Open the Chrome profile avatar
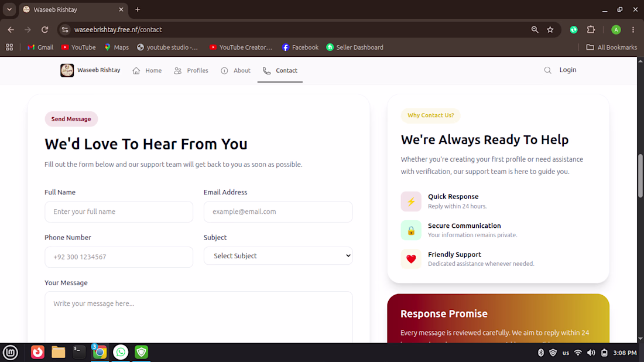 (616, 30)
